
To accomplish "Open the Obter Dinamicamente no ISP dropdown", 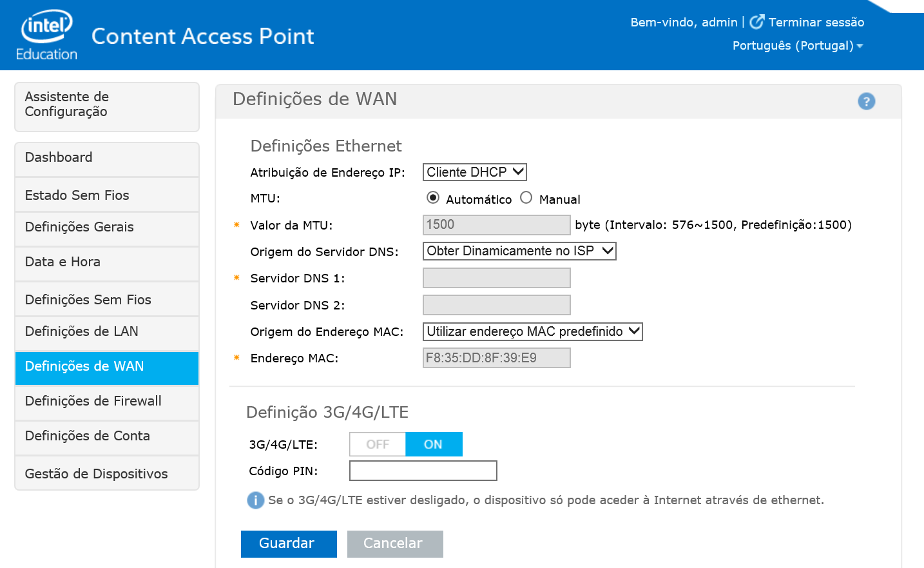I will pos(519,251).
